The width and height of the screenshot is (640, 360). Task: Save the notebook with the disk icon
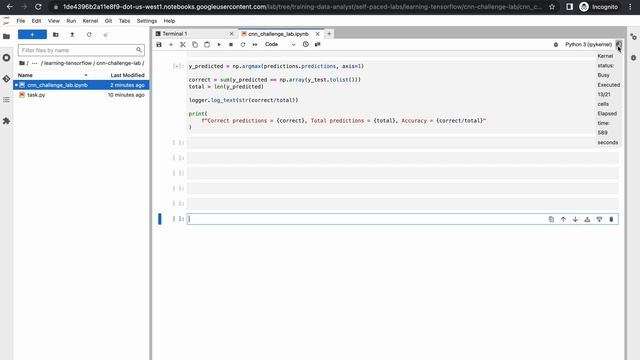159,44
